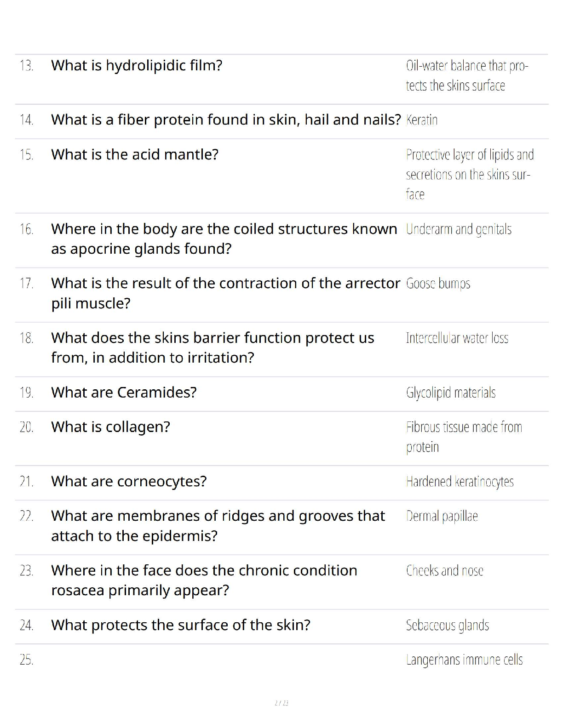The width and height of the screenshot is (563, 728).
Task: Click row number 25
Action: click(27, 660)
